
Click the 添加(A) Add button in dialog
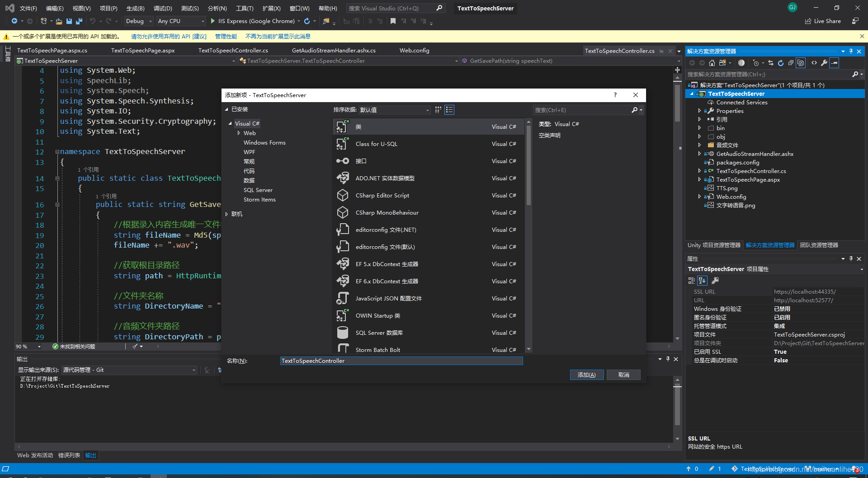(x=587, y=375)
